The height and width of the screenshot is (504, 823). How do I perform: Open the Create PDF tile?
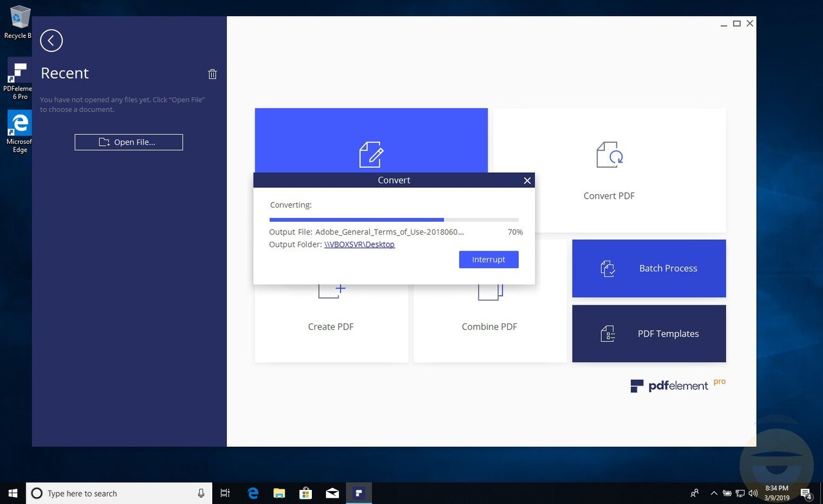click(x=331, y=321)
